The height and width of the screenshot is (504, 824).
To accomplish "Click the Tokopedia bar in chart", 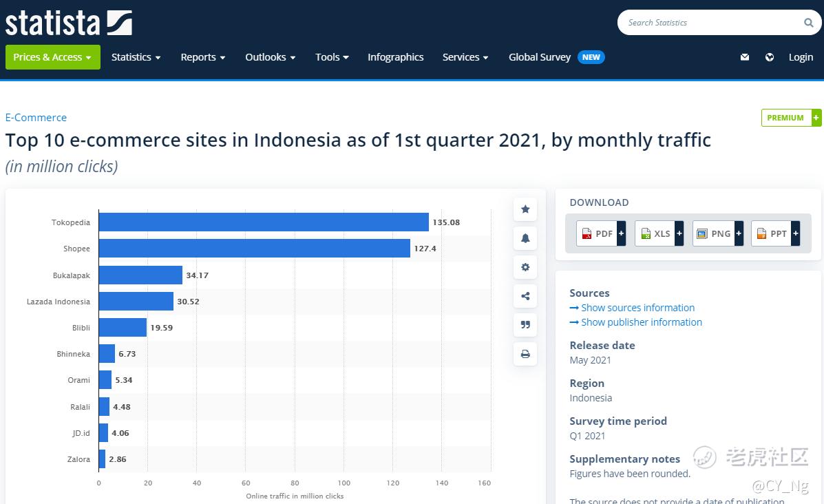I will tap(264, 222).
